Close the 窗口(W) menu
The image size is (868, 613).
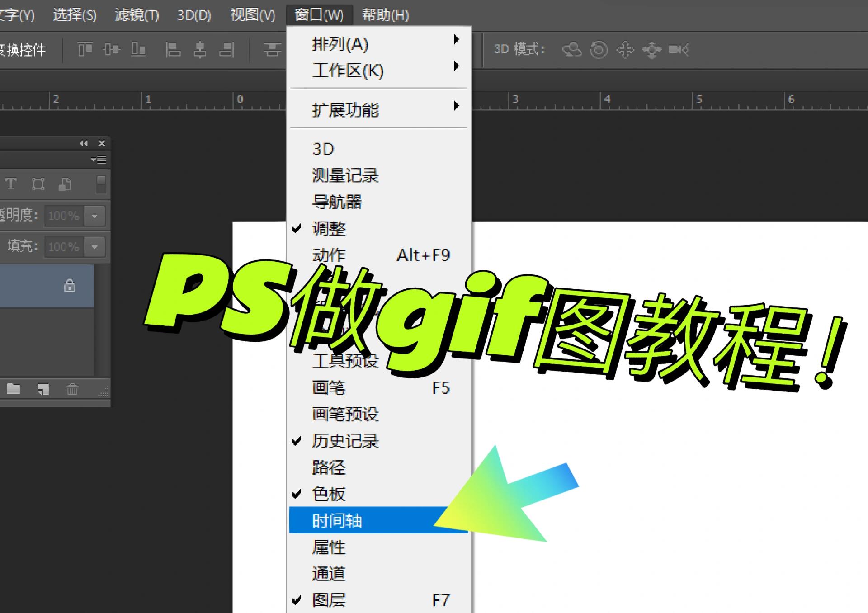point(319,15)
